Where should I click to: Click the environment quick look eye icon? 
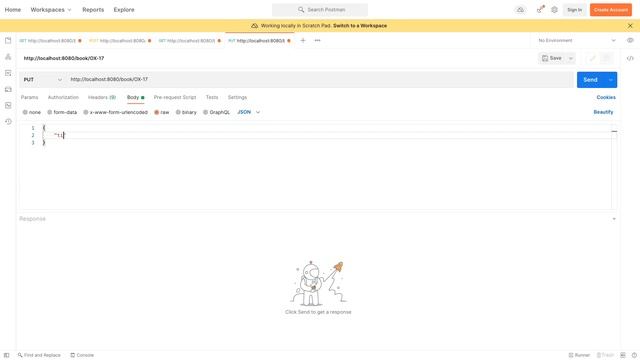(x=630, y=40)
